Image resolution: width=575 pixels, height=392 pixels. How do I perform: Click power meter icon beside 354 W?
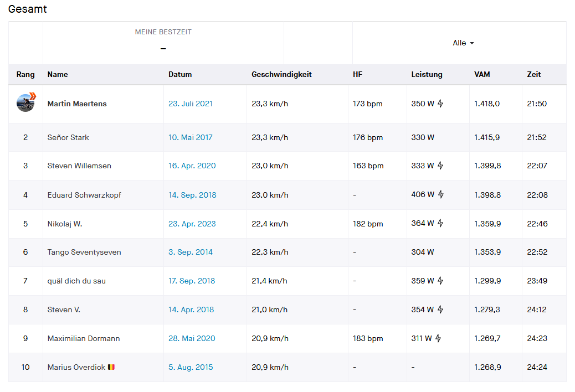(x=440, y=310)
